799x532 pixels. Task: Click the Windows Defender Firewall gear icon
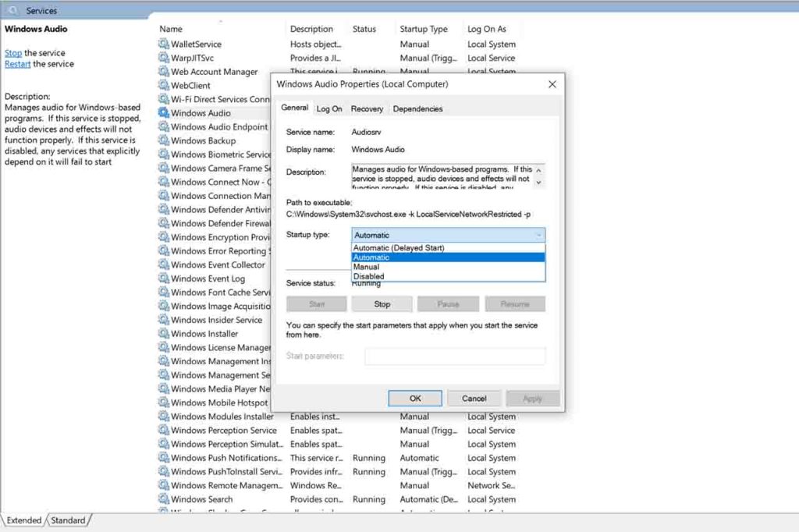click(164, 222)
